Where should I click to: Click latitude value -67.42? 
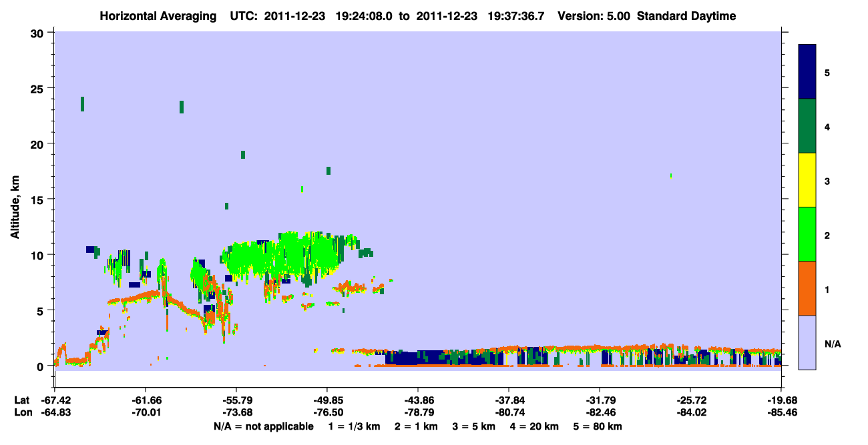pyautogui.click(x=55, y=400)
